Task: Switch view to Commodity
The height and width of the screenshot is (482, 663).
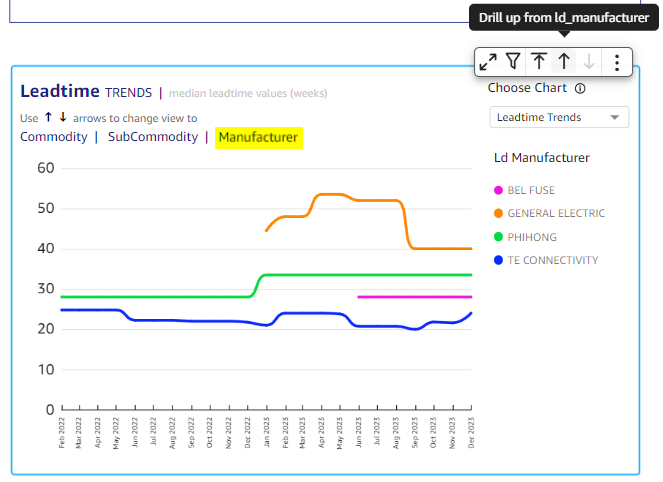Action: tap(53, 137)
